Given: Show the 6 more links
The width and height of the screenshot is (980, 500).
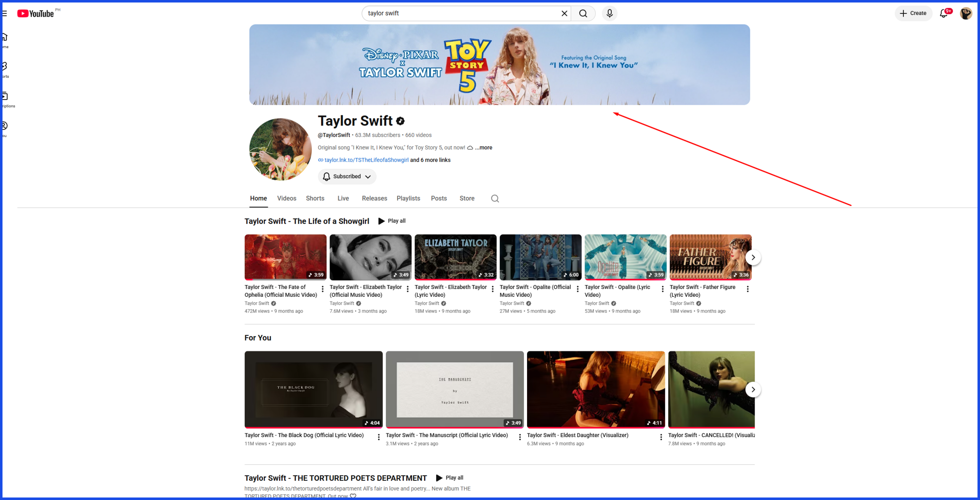Looking at the screenshot, I should [x=430, y=160].
